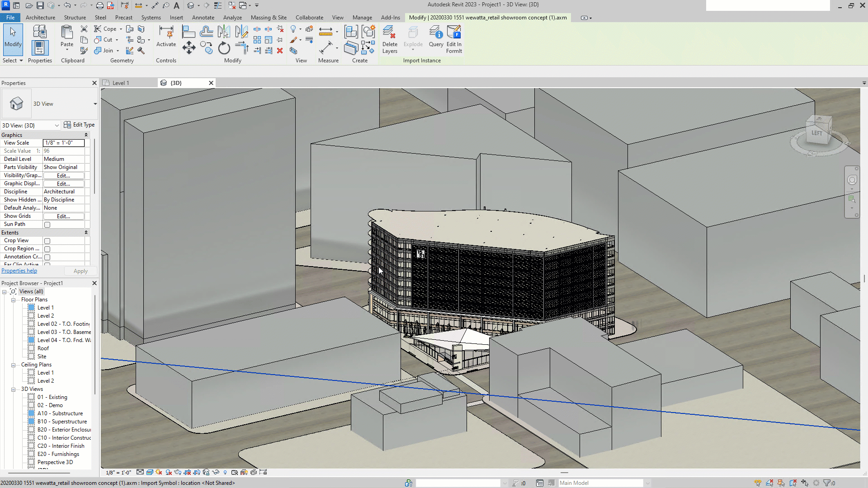Click the Undo arrow icon
The image size is (868, 488).
[67, 5]
